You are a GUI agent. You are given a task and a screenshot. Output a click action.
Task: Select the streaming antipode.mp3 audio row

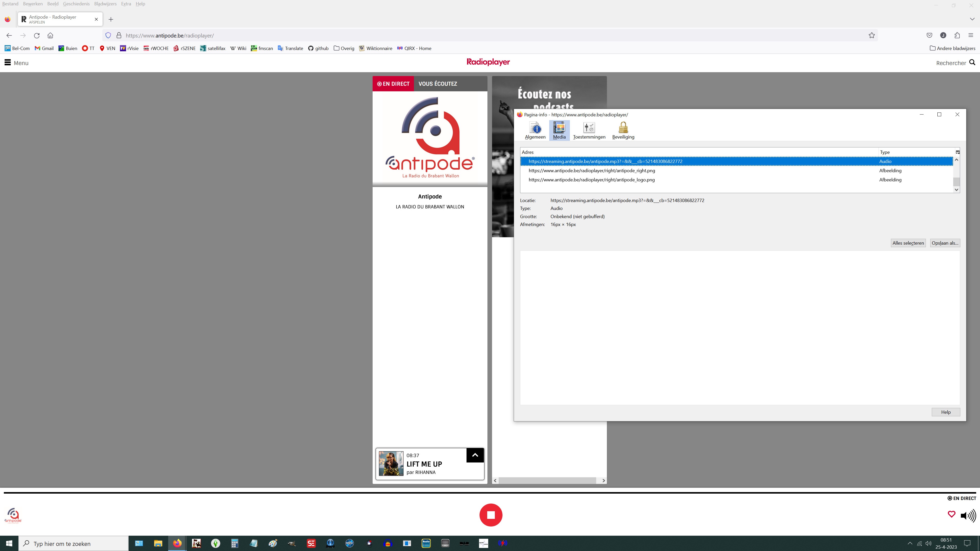[736, 162]
